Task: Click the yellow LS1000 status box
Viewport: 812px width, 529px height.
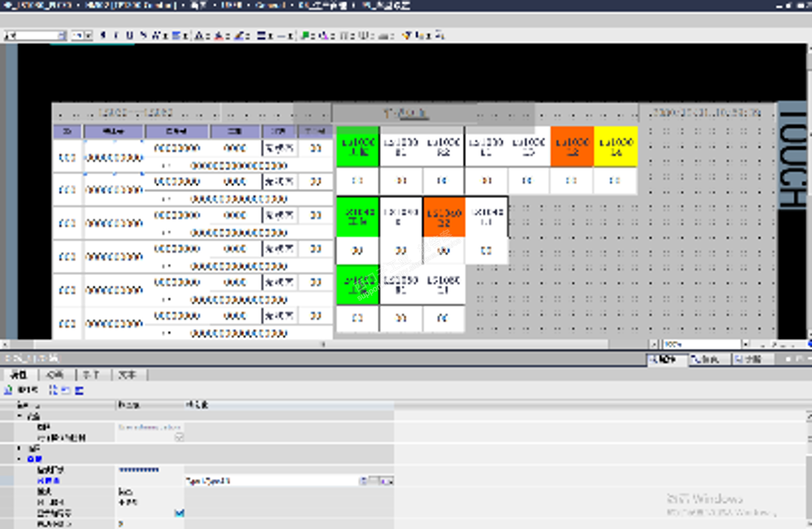Action: 616,147
